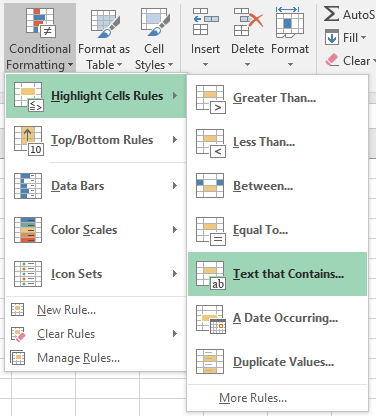The image size is (376, 416).
Task: Click the Format cells icon
Action: tap(290, 22)
